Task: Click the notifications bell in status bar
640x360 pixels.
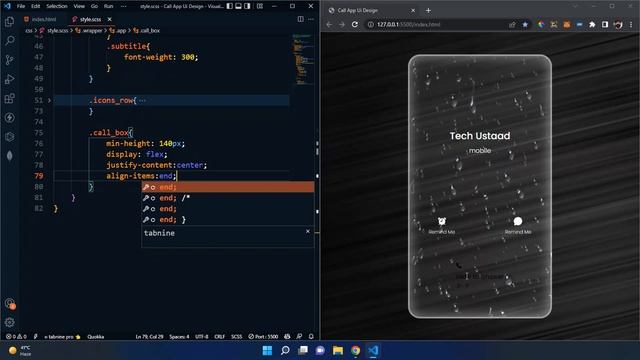Action: [311, 337]
